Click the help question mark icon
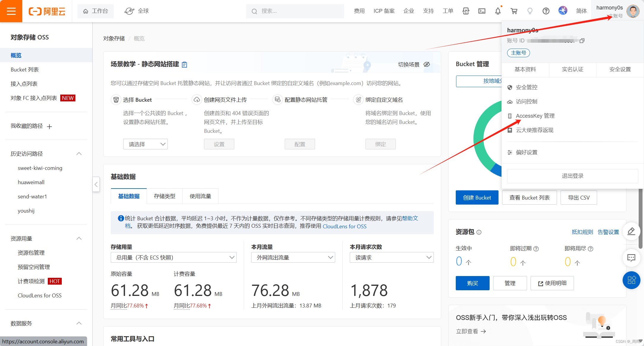The height and width of the screenshot is (346, 644). tap(546, 11)
